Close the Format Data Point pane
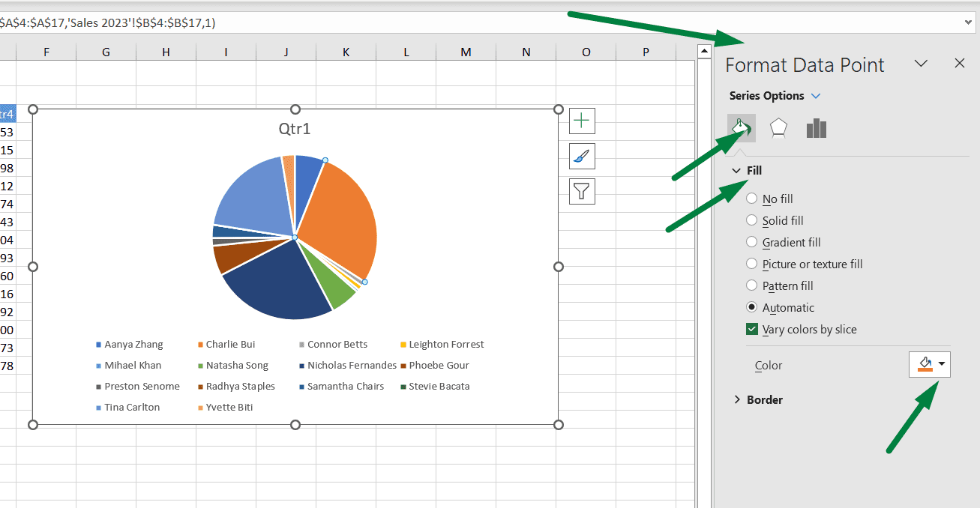This screenshot has width=980, height=508. (960, 64)
